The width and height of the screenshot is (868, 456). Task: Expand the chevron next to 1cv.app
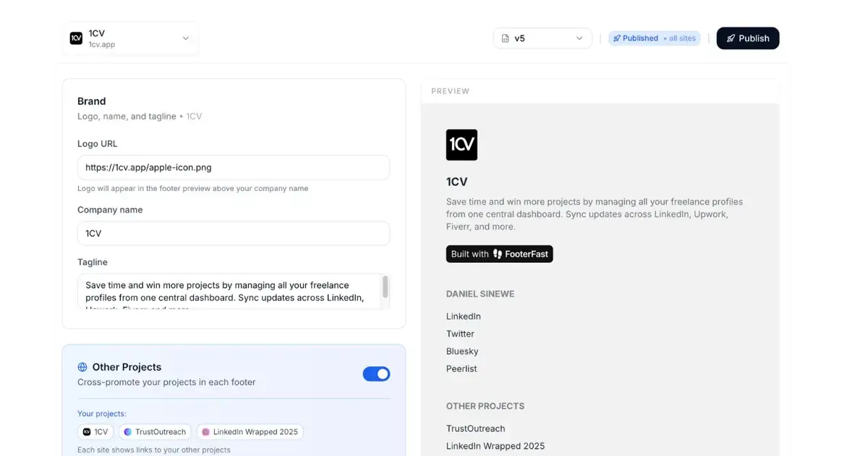click(185, 38)
